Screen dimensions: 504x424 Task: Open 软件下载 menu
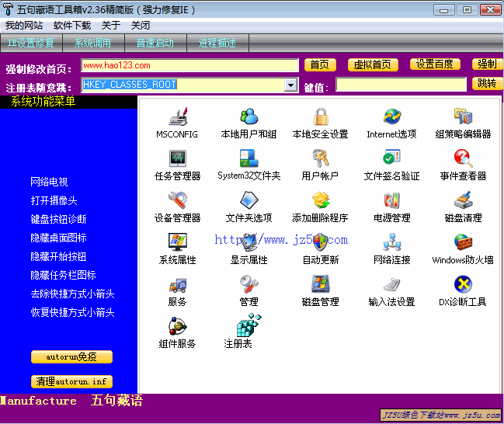72,25
